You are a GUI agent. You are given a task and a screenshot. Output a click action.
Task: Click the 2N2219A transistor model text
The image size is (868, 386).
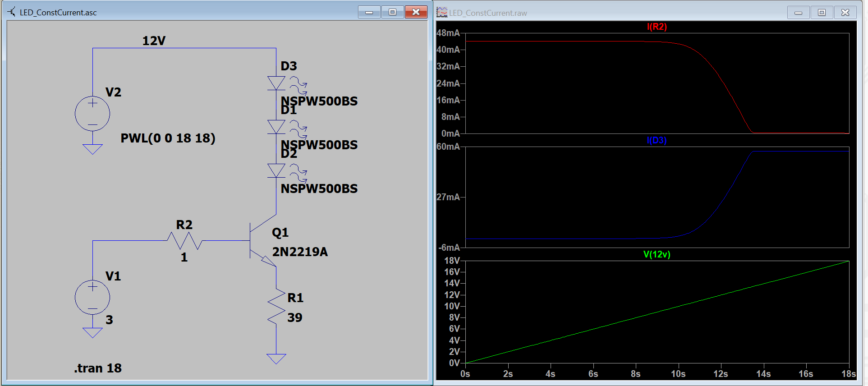(300, 252)
